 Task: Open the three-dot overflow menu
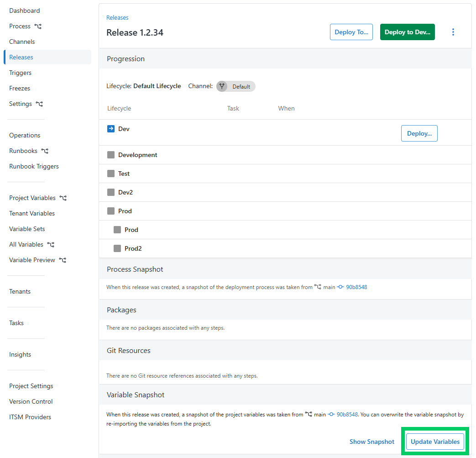coord(453,32)
